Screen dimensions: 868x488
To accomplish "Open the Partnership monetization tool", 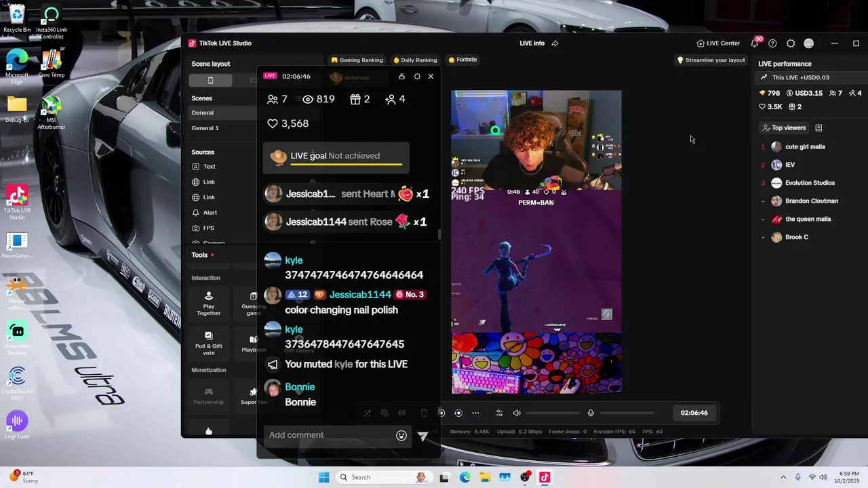I will (209, 396).
